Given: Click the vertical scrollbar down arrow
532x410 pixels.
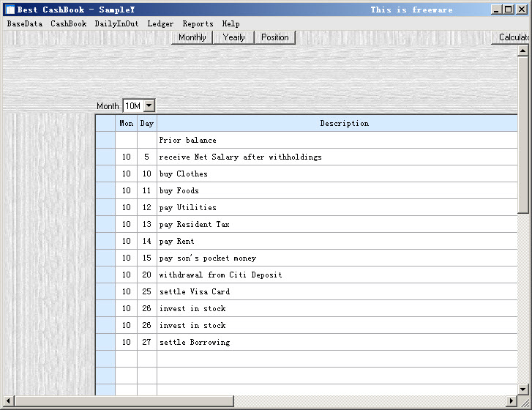Looking at the screenshot, I should point(522,389).
